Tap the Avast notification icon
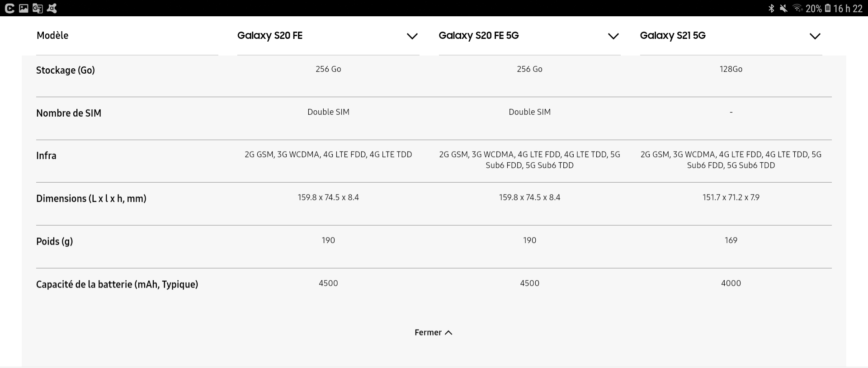 point(52,8)
